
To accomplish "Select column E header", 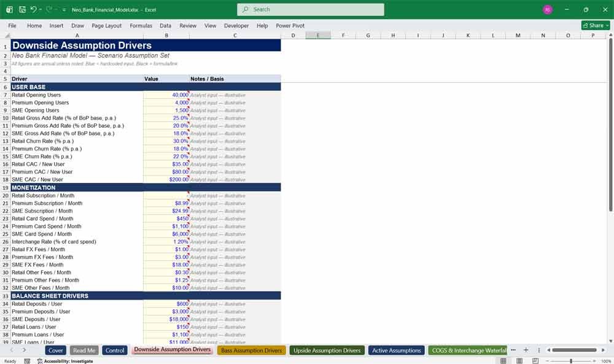I will (x=318, y=36).
